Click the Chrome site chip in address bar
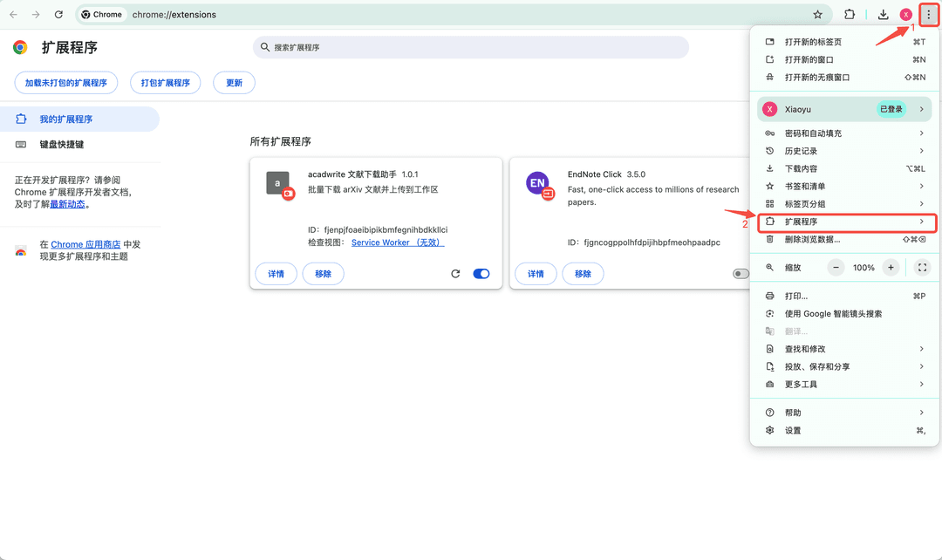Screen dimensions: 942x560 [101, 15]
